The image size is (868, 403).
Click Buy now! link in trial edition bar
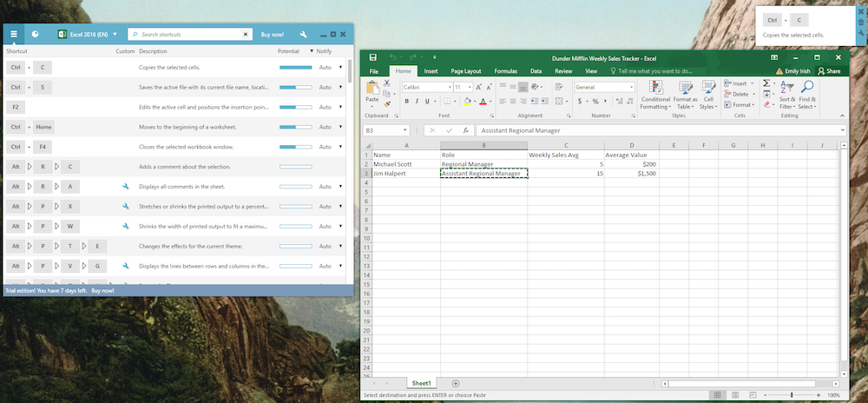pos(103,290)
